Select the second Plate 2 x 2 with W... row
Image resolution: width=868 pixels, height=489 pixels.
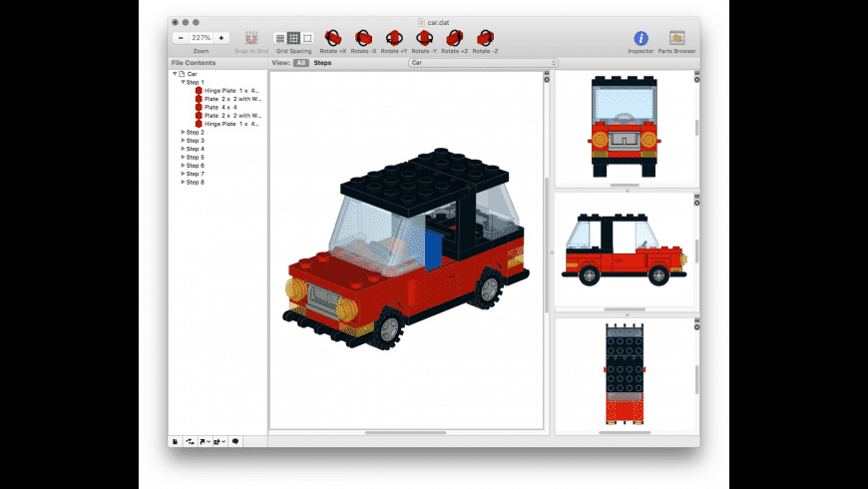pyautogui.click(x=218, y=115)
